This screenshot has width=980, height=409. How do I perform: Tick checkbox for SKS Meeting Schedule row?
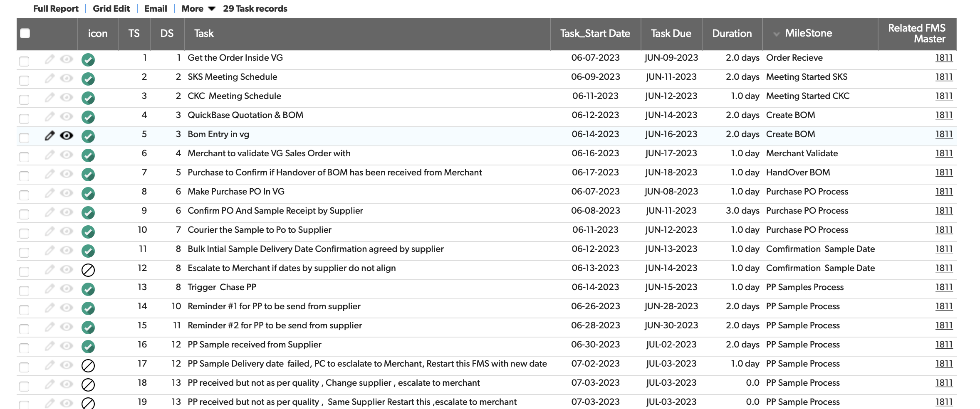coord(24,80)
